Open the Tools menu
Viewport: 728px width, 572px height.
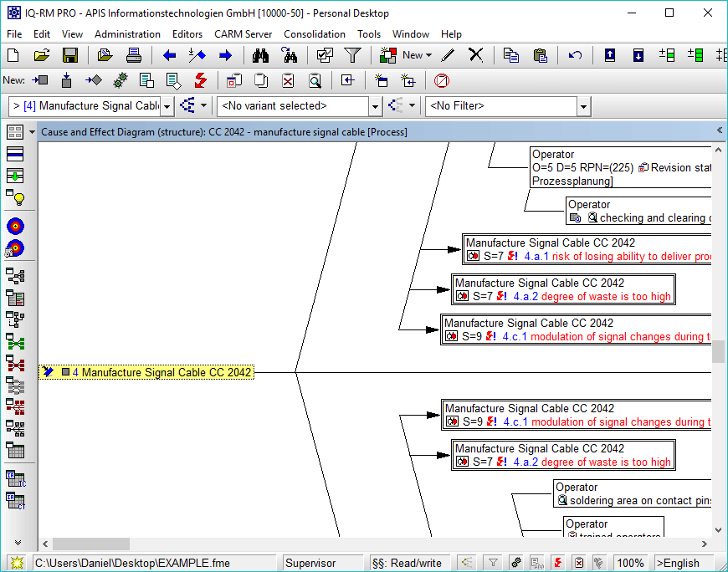[x=369, y=34]
